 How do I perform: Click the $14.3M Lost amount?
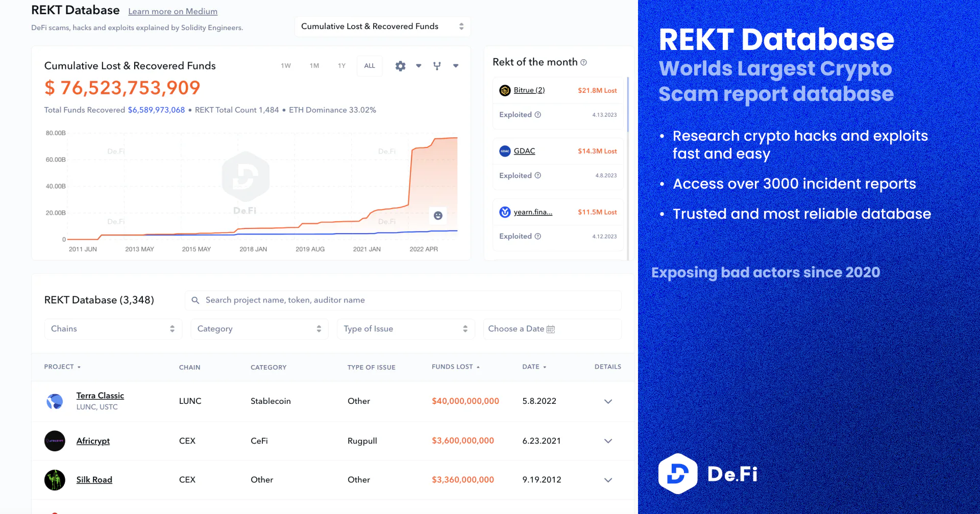[597, 151]
